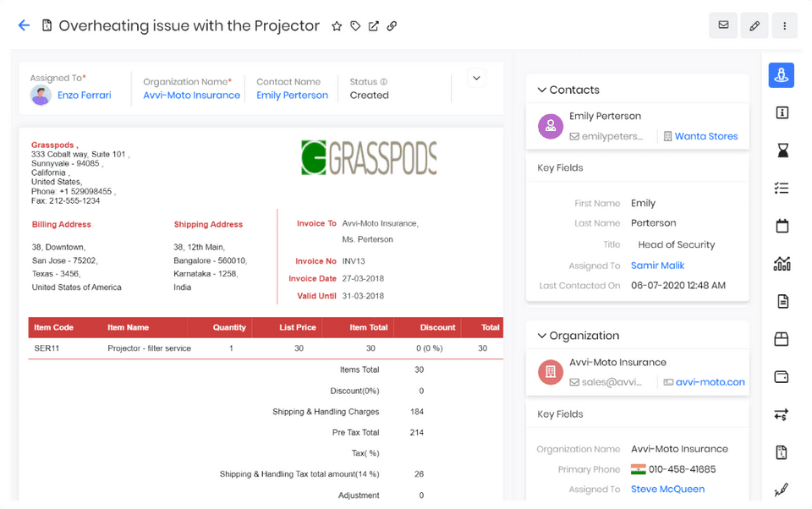Click the Status value 'Created'
The height and width of the screenshot is (509, 812).
click(x=370, y=96)
